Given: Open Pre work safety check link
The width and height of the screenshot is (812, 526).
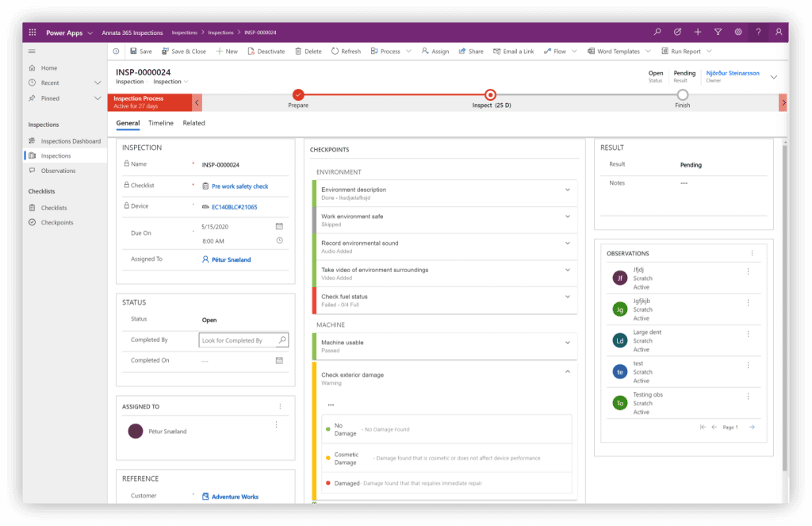Looking at the screenshot, I should [239, 186].
